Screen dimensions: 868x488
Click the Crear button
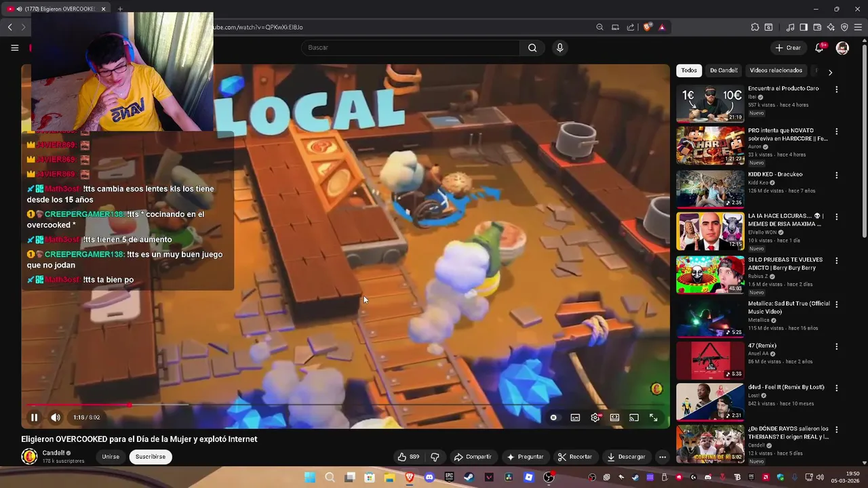[x=789, y=48]
